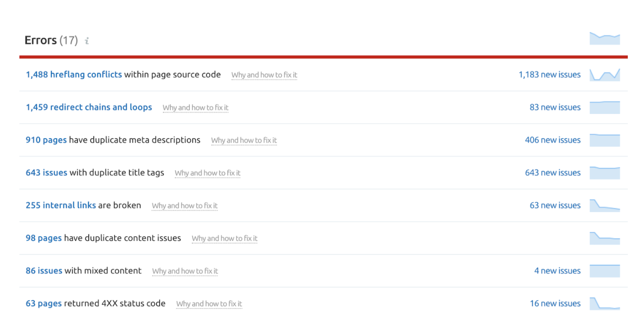Click the duplicate meta descriptions trend graph
This screenshot has width=644, height=325.
coord(604,140)
